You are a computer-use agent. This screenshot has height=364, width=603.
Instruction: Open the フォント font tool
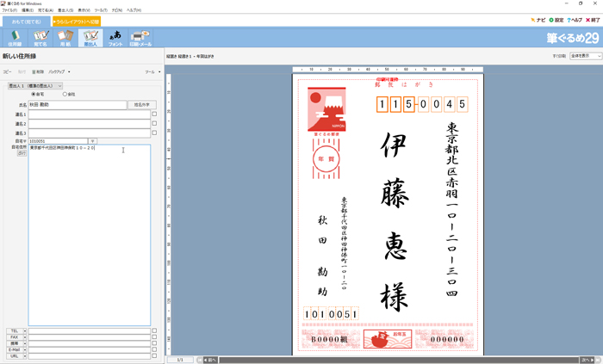click(x=115, y=38)
